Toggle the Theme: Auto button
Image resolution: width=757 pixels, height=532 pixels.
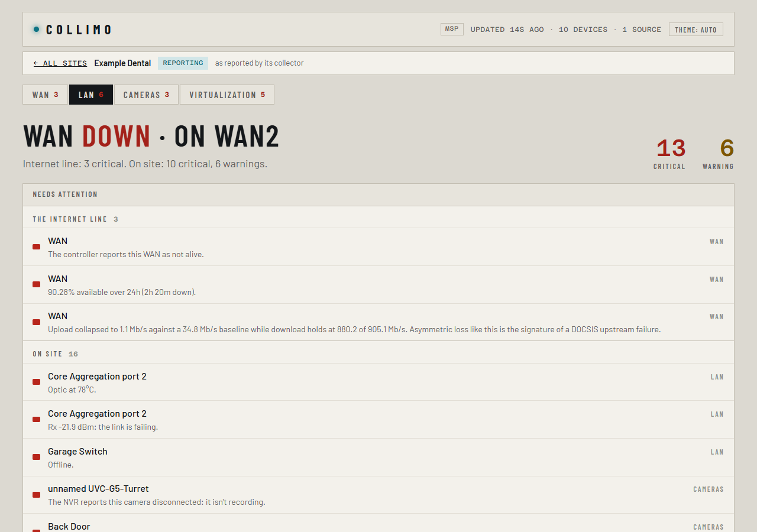(x=695, y=30)
